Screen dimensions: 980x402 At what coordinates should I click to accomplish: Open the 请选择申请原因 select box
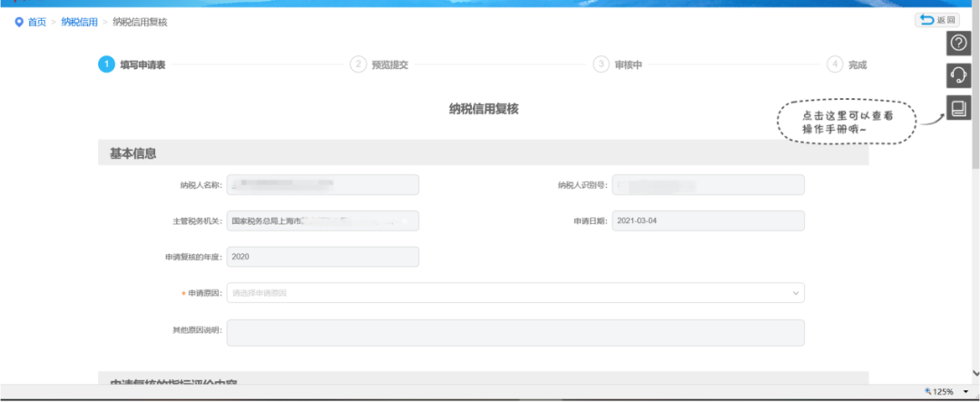point(508,293)
